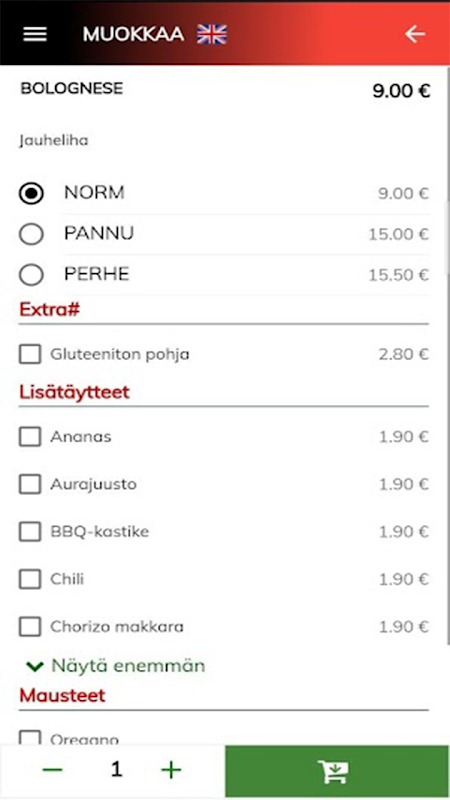Viewport: 450px width, 800px height.
Task: Select the PANNU size option
Action: pos(31,234)
